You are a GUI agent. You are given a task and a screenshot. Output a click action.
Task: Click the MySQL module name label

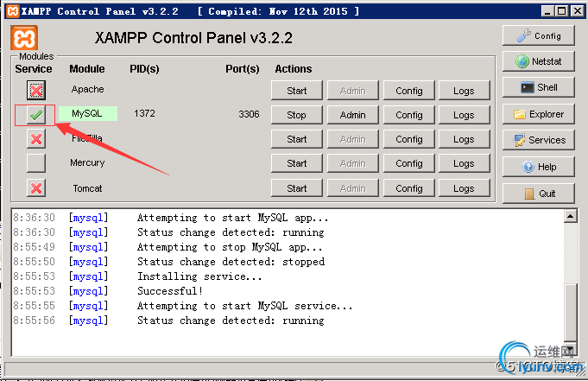pos(88,113)
